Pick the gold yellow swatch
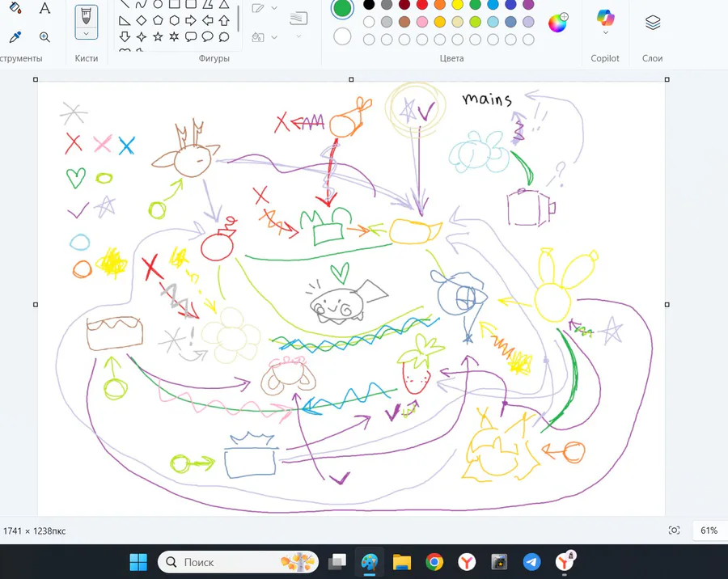Viewport: 728px width, 579px height. (440, 22)
